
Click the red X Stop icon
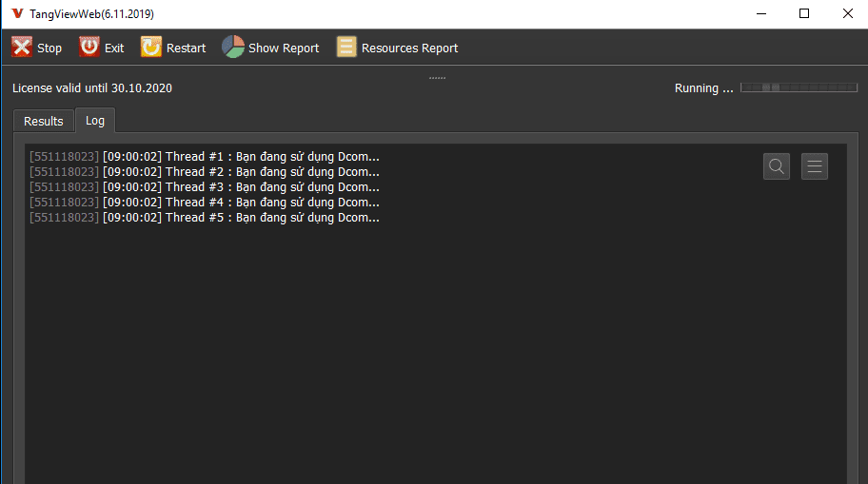point(22,48)
